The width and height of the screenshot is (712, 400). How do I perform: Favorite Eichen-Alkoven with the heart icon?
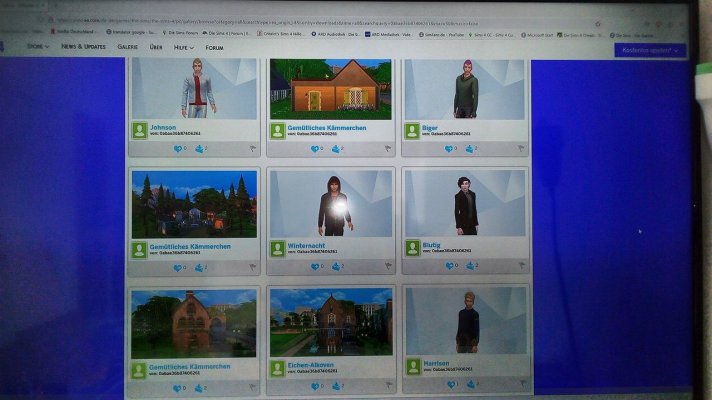tap(315, 386)
